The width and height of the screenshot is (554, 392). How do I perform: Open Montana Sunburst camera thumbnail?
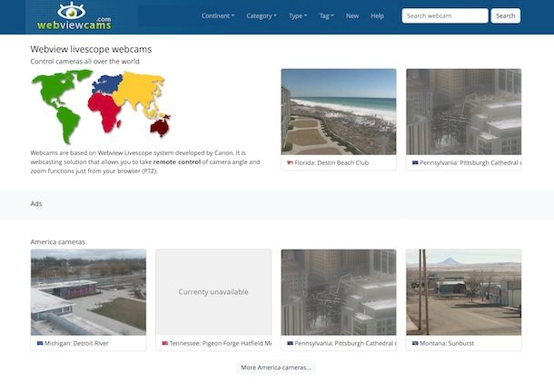(x=463, y=291)
